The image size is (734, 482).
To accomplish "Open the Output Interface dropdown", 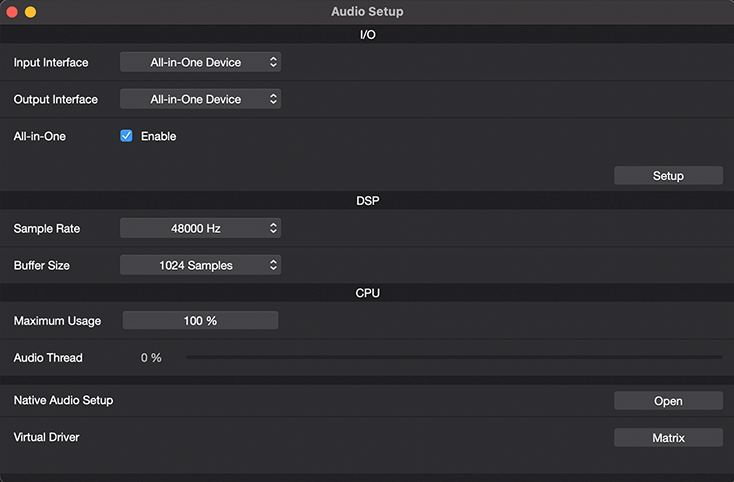I will [x=200, y=99].
